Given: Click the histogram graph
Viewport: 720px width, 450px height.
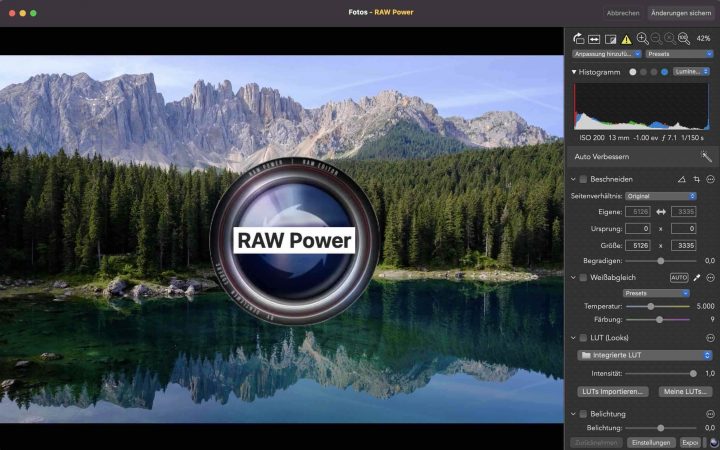Looking at the screenshot, I should [641, 107].
